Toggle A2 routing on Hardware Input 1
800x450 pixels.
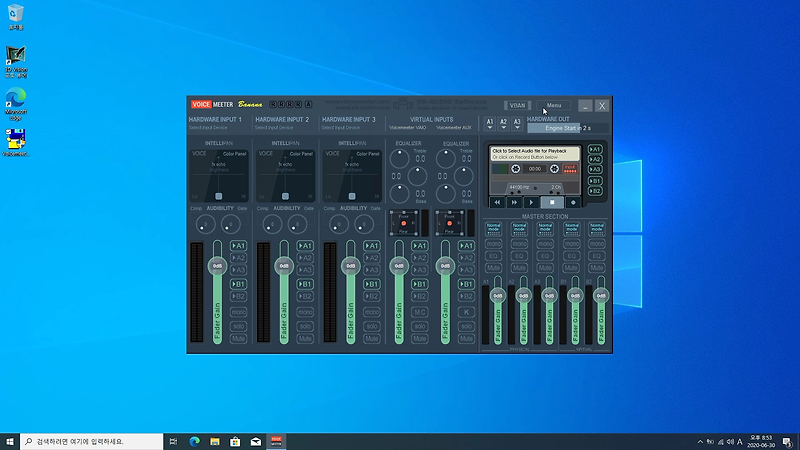point(238,258)
